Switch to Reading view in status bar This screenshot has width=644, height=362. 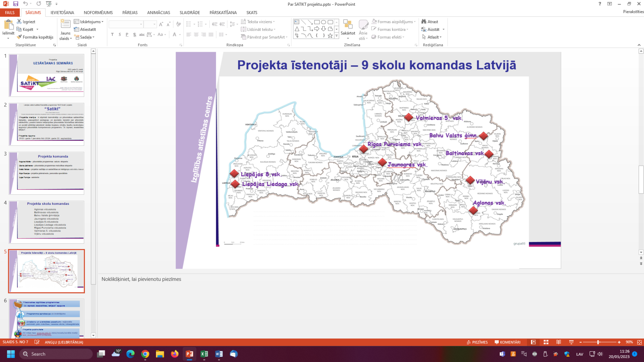point(558,342)
